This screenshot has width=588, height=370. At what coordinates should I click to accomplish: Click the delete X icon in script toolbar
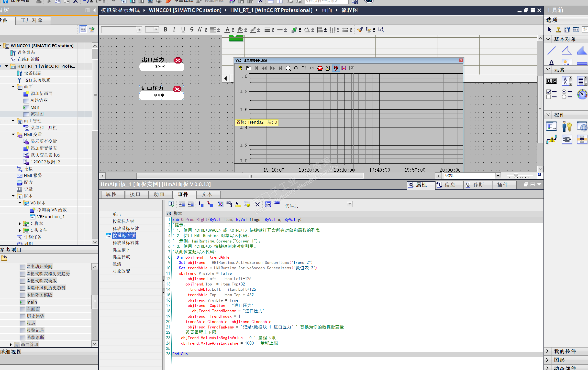click(257, 204)
